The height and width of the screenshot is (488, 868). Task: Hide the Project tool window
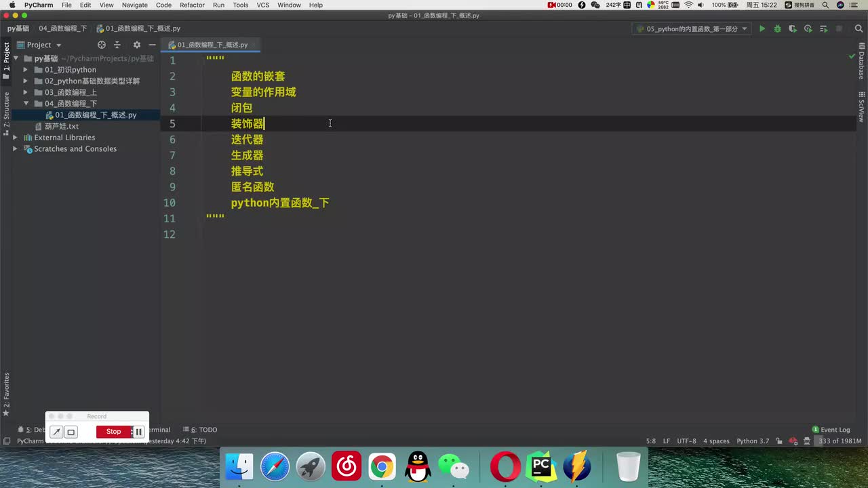[x=152, y=45]
